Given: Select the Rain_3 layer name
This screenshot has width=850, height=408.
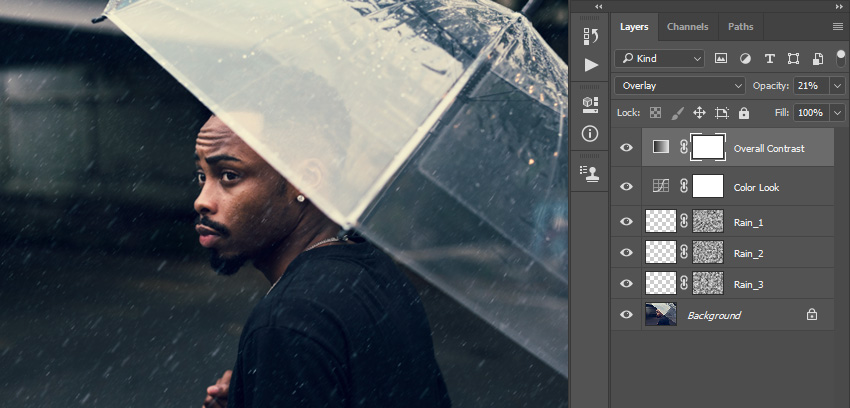Looking at the screenshot, I should point(748,284).
